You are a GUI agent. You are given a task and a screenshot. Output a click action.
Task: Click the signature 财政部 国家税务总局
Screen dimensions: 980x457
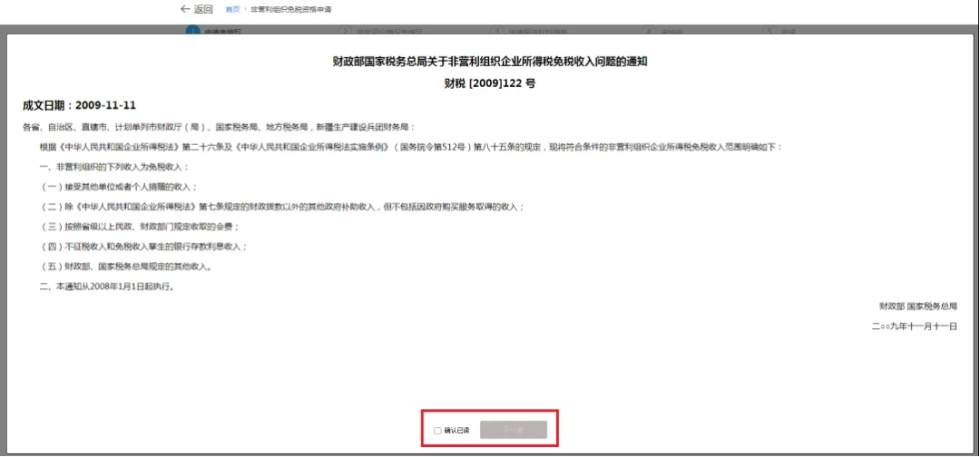918,306
